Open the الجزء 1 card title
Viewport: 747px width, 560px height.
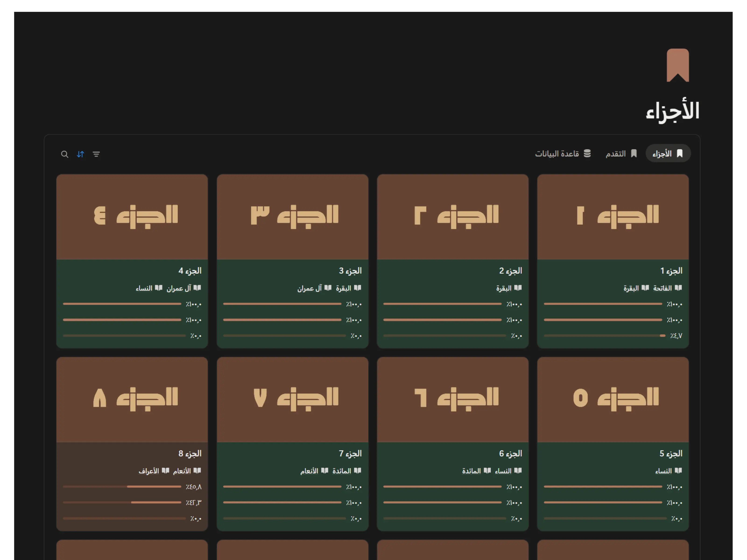click(671, 271)
